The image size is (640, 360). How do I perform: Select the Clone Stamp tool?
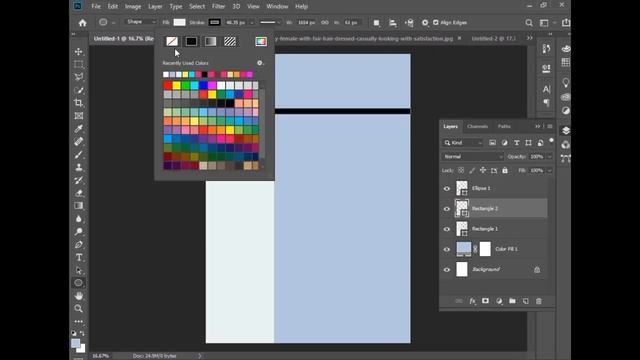pyautogui.click(x=79, y=167)
